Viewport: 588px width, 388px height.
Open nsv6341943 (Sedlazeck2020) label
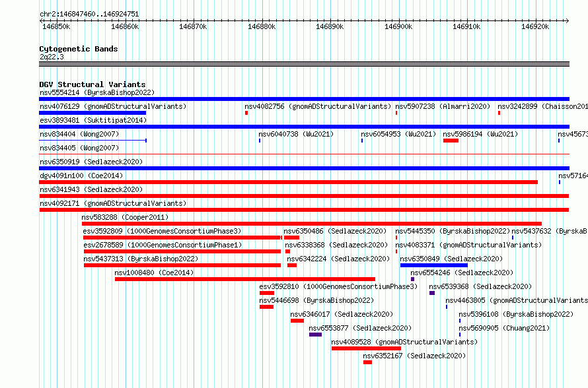(91, 189)
